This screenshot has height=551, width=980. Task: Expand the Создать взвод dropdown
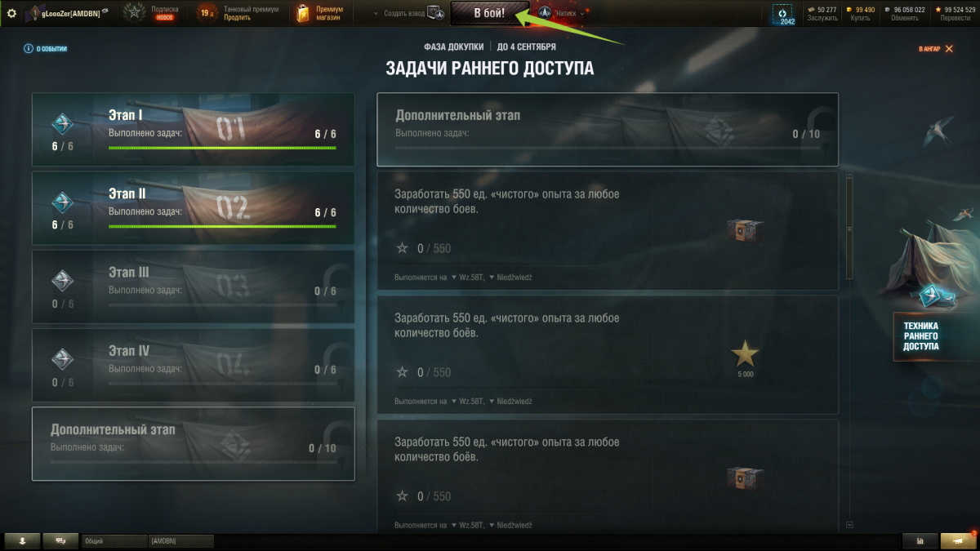[x=399, y=14]
